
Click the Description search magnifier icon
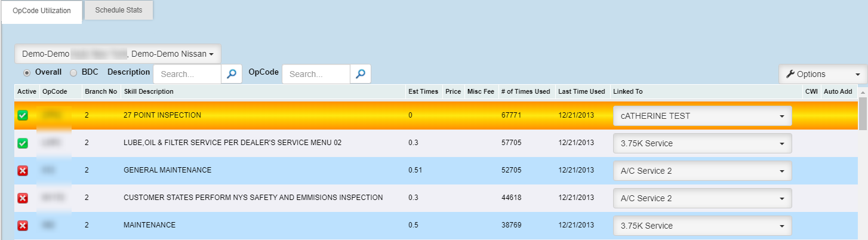click(232, 74)
